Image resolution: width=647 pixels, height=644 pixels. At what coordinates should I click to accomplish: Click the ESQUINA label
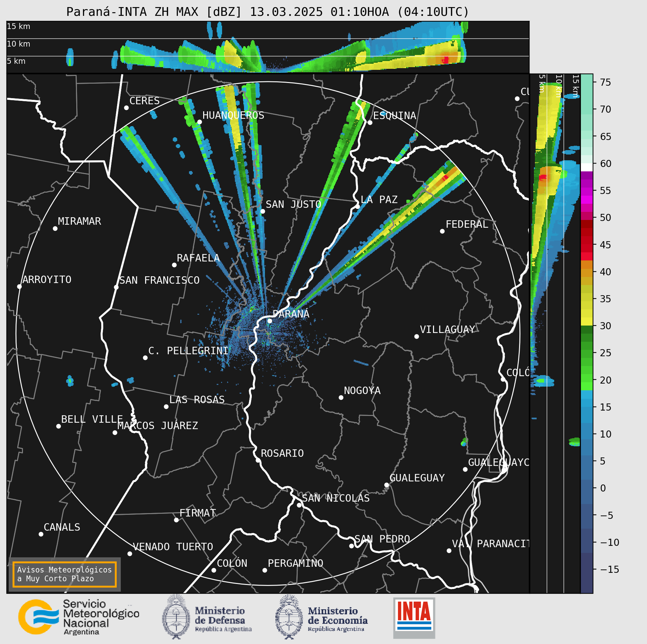pyautogui.click(x=395, y=115)
